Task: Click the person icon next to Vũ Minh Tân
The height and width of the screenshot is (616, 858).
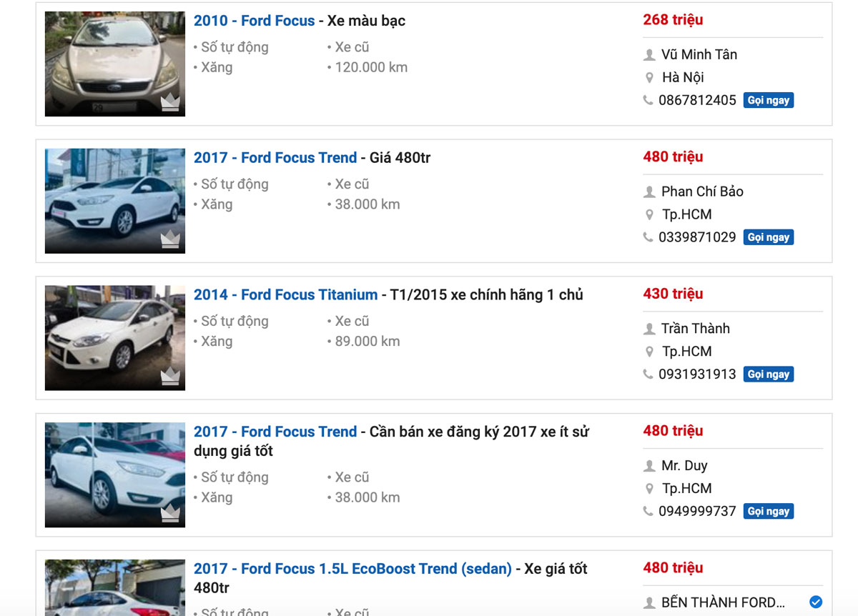Action: tap(649, 54)
